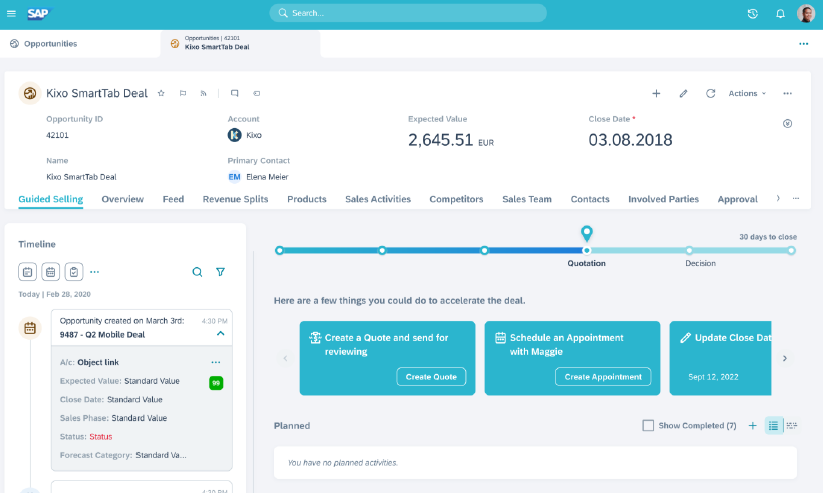Follow the opportunity via feed icon

(x=203, y=93)
